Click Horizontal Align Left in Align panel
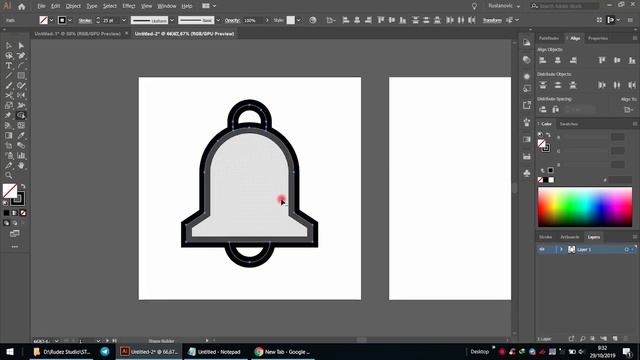This screenshot has width=640, height=360. click(542, 60)
